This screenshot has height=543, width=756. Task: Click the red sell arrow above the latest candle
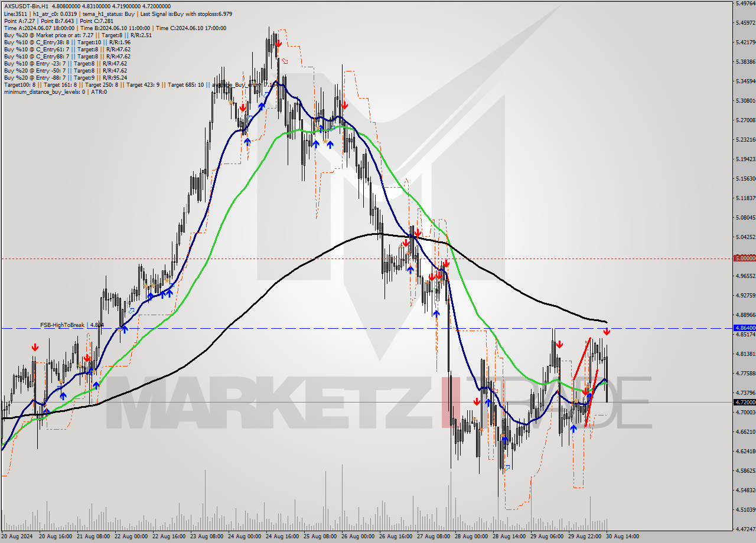click(x=607, y=332)
